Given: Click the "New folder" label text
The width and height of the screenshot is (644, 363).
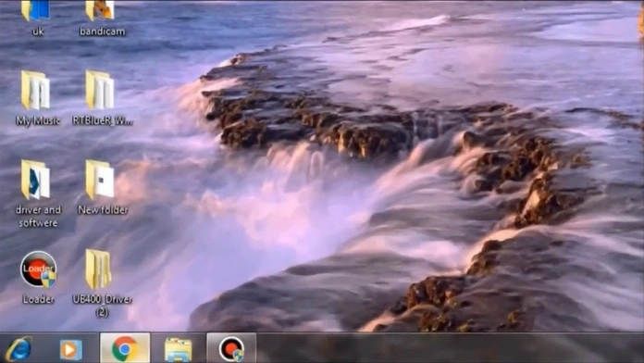Looking at the screenshot, I should pyautogui.click(x=103, y=210).
